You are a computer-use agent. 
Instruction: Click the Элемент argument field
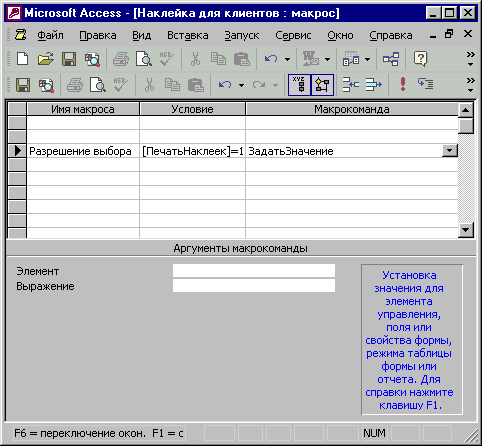click(254, 271)
